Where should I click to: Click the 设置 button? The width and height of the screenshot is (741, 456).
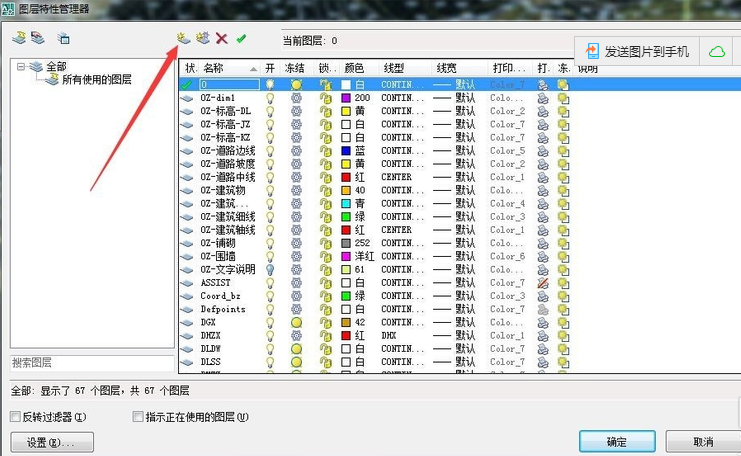point(51,441)
